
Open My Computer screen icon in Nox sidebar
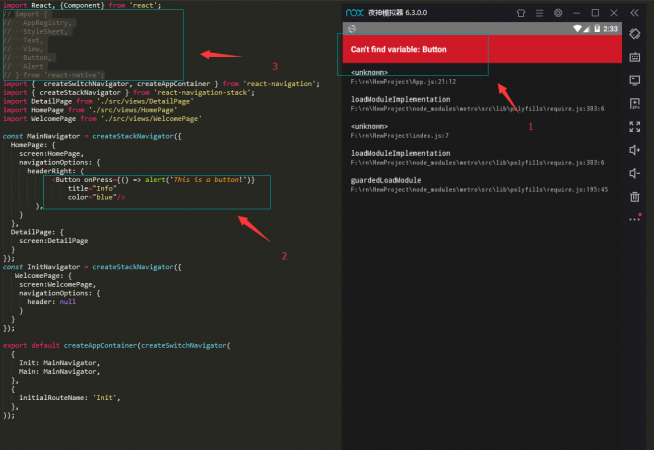635,80
